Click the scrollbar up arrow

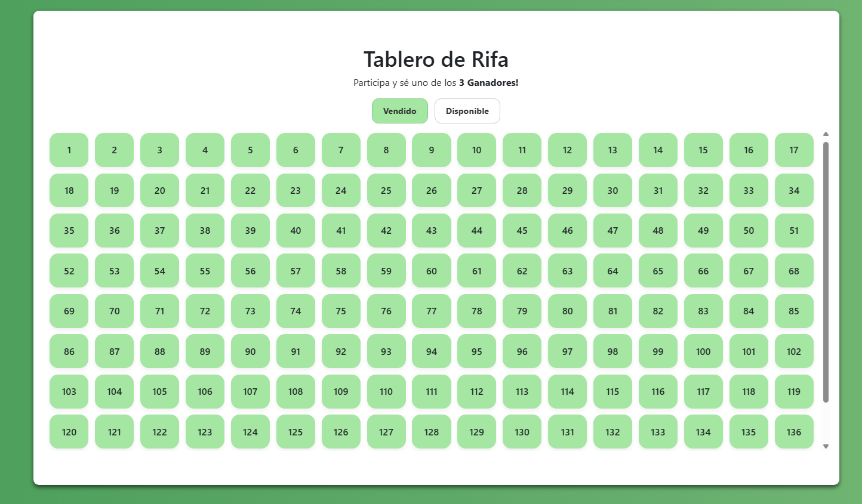826,134
